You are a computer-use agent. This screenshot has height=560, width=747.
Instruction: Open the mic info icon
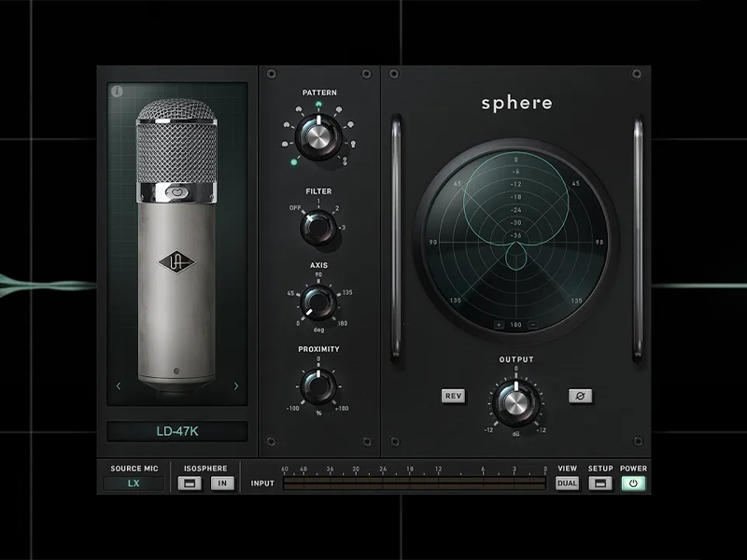(x=117, y=91)
